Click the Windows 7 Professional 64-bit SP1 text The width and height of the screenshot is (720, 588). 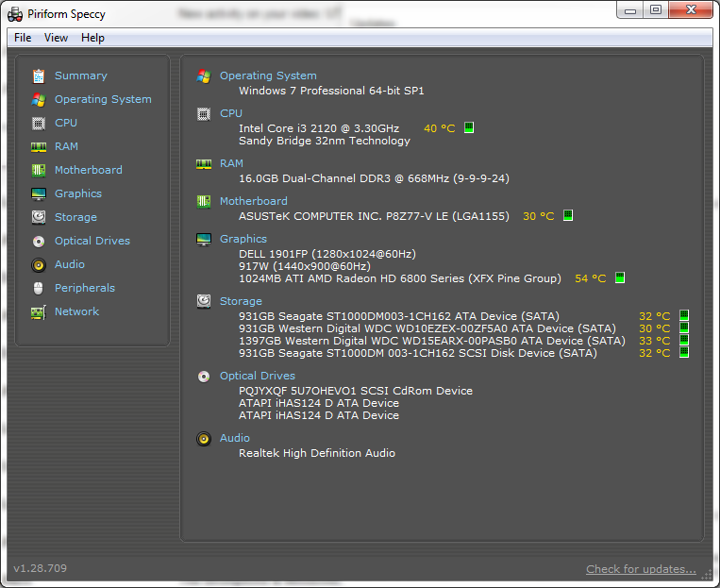(x=331, y=91)
